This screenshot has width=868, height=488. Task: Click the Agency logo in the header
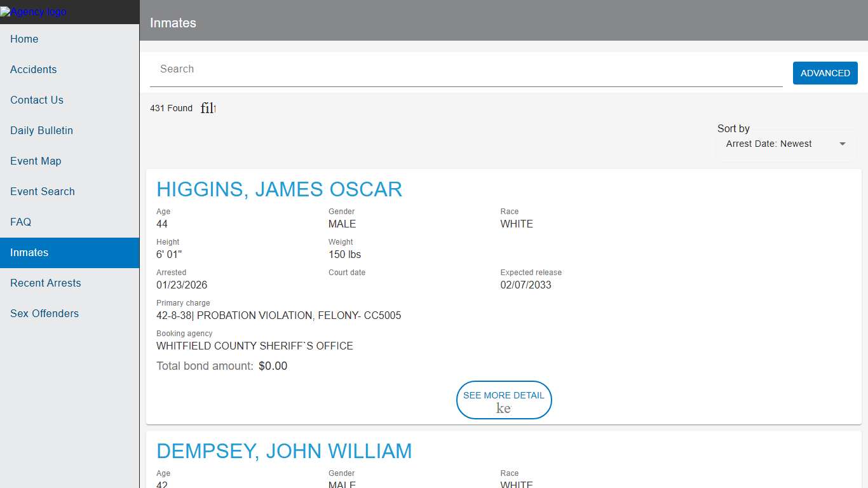point(34,11)
